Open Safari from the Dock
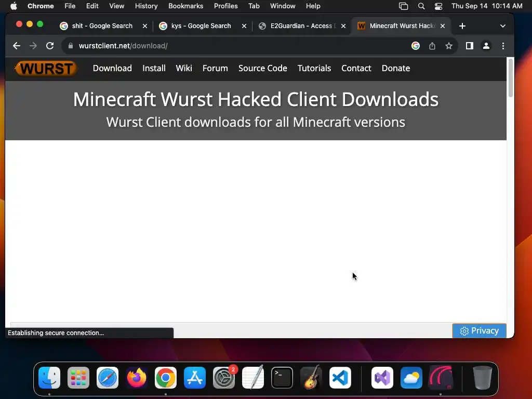Screen dimensions: 532x399 108,378
